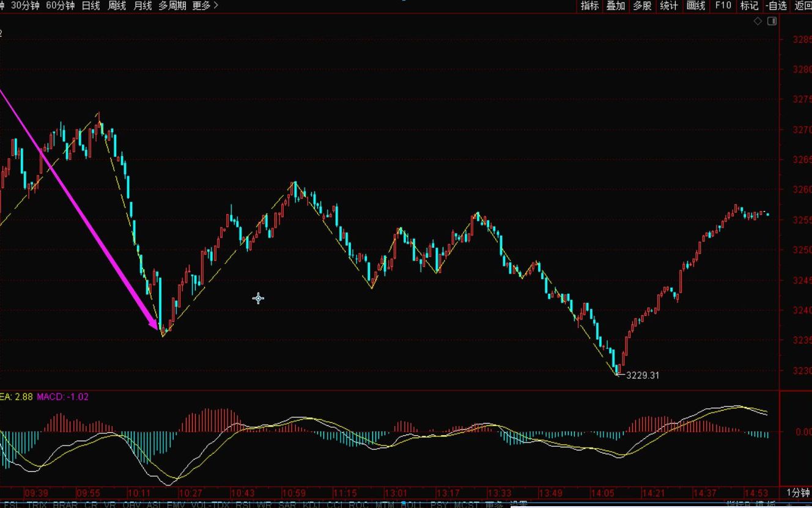Select the 日线 daily period tab
812x508 pixels.
pyautogui.click(x=90, y=6)
